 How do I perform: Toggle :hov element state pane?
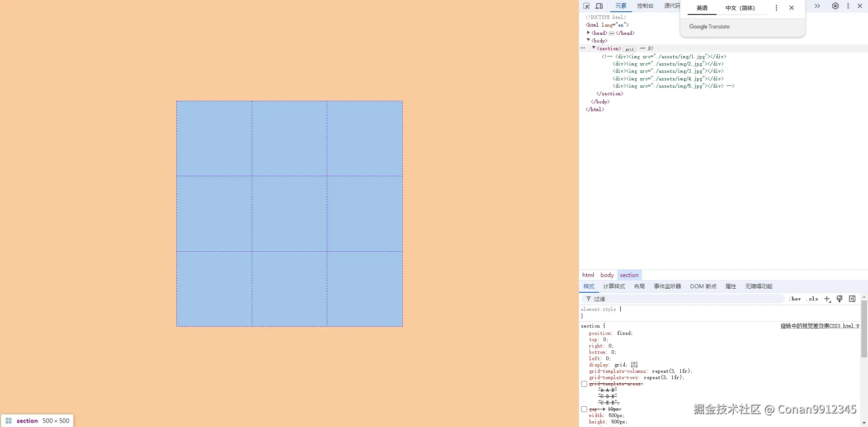pyautogui.click(x=794, y=299)
